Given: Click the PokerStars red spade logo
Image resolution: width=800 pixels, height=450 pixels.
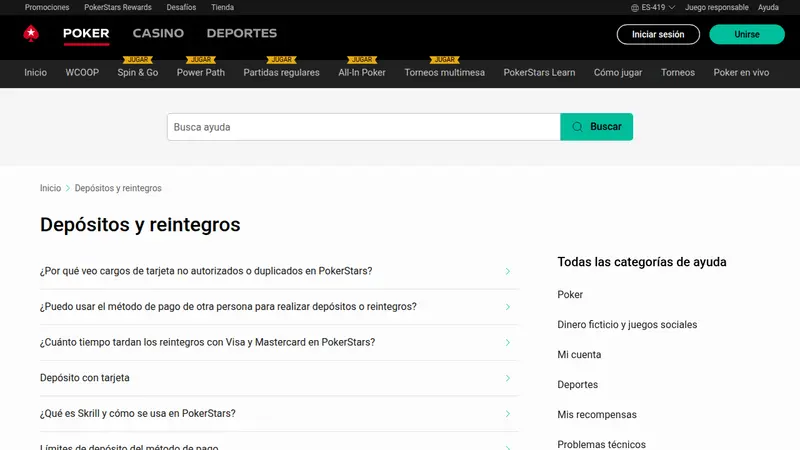Looking at the screenshot, I should point(31,34).
